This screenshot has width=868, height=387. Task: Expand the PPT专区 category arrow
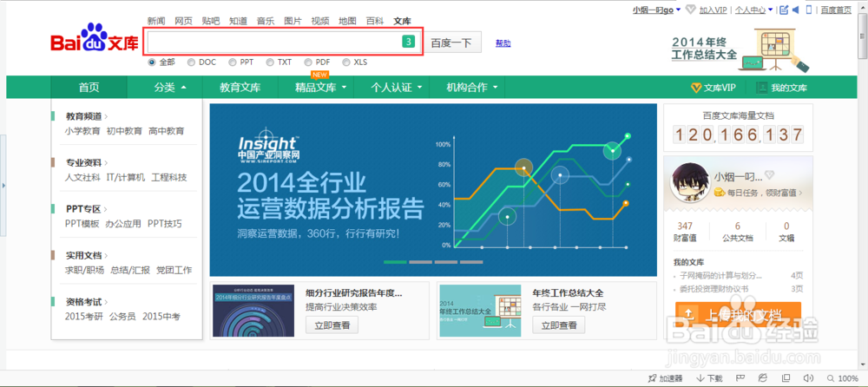point(106,209)
